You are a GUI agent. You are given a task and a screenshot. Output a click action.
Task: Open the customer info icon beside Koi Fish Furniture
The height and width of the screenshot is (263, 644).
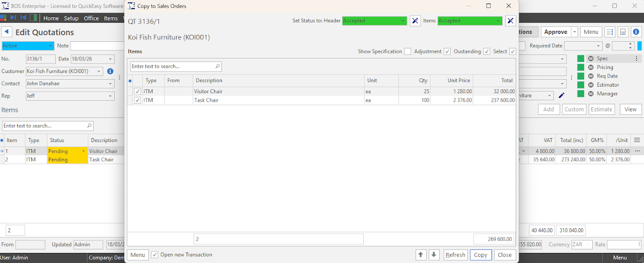coord(110,72)
